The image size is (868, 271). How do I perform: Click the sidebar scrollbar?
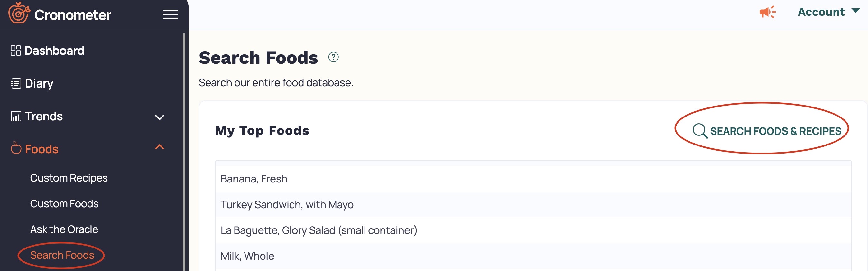pos(184,135)
